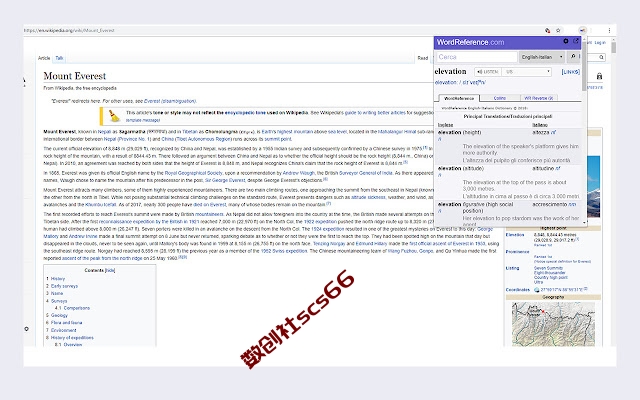640x400 pixels.
Task: Open the Name entry in Contents
Action: [x=57, y=293]
